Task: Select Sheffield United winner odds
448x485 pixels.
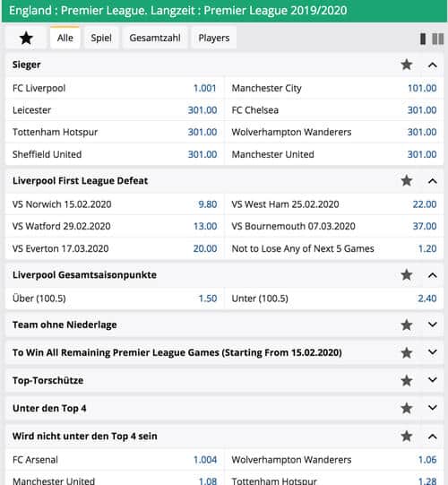Action: 115,154
